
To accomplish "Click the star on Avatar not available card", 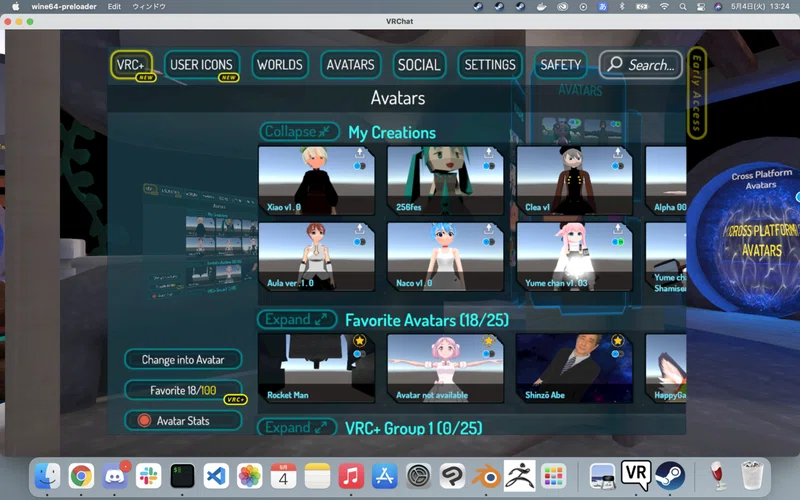I will pyautogui.click(x=489, y=340).
